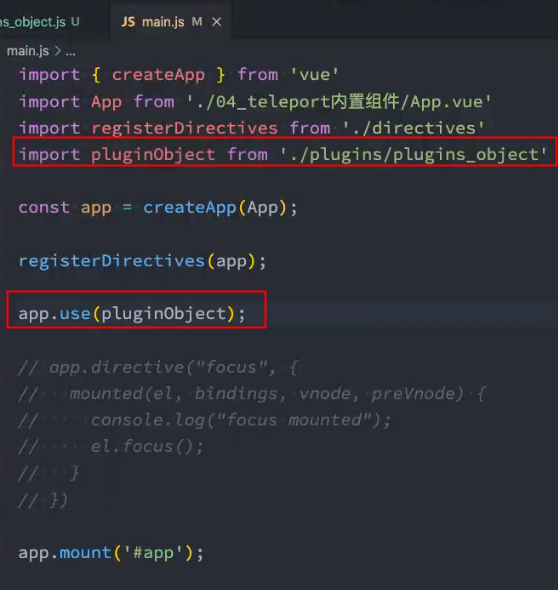The image size is (558, 590).
Task: Click the './directives' path string
Action: click(x=413, y=128)
